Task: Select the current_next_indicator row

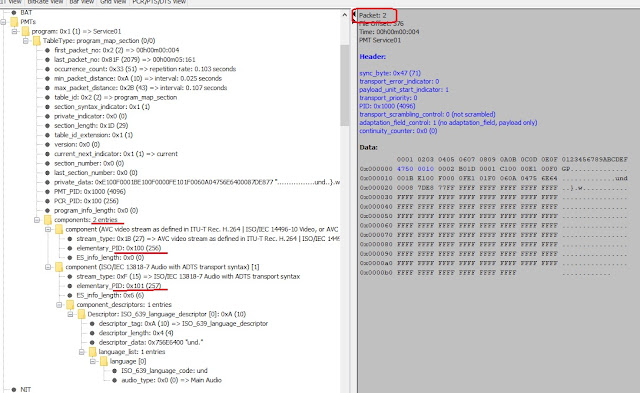Action: [116, 154]
